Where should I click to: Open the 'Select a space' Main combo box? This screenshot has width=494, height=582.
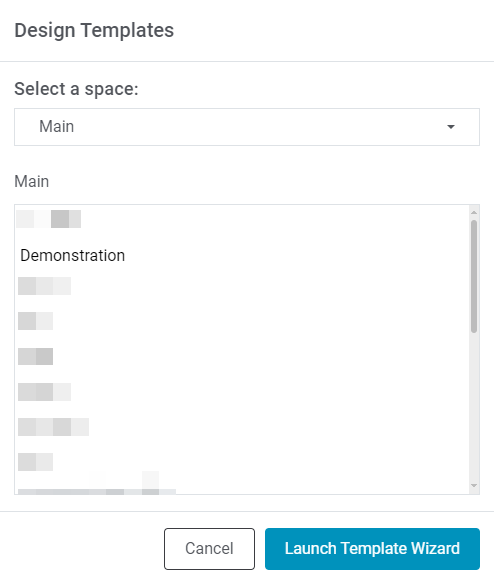pyautogui.click(x=247, y=127)
